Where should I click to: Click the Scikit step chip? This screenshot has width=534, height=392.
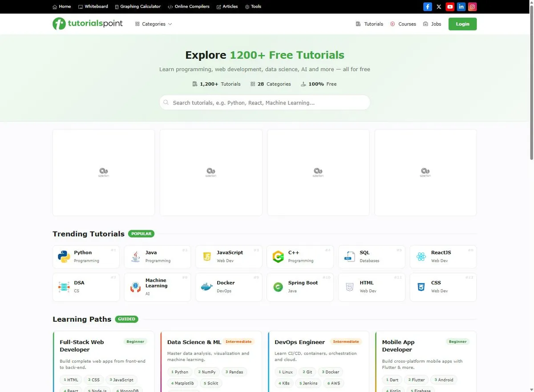tap(211, 383)
